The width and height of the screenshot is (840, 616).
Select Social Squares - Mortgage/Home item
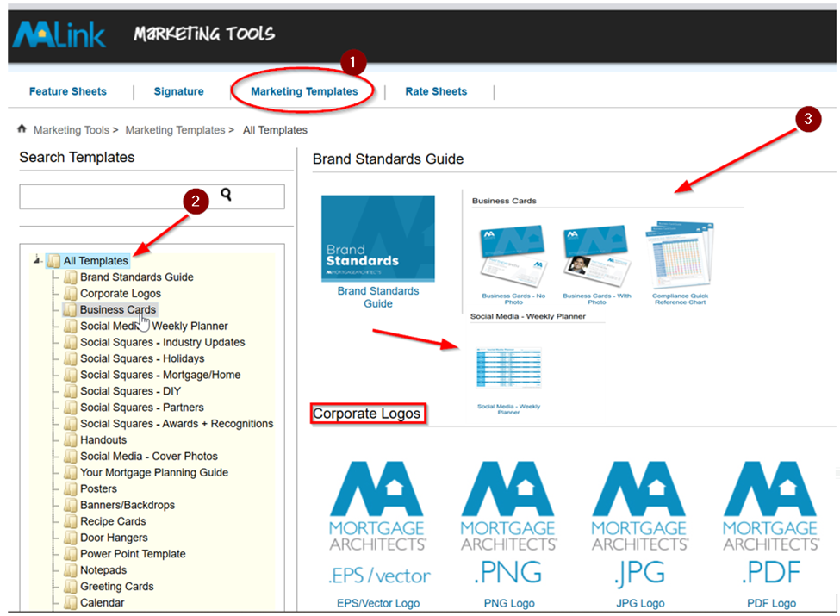pos(160,375)
